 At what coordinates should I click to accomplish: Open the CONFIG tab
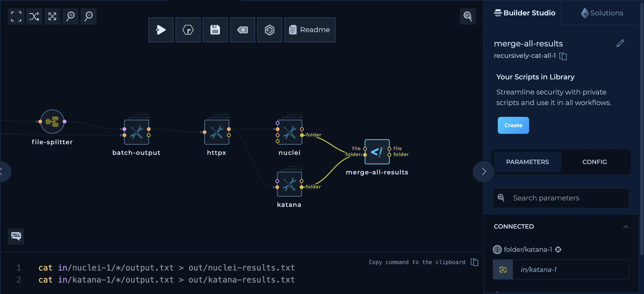[595, 162]
